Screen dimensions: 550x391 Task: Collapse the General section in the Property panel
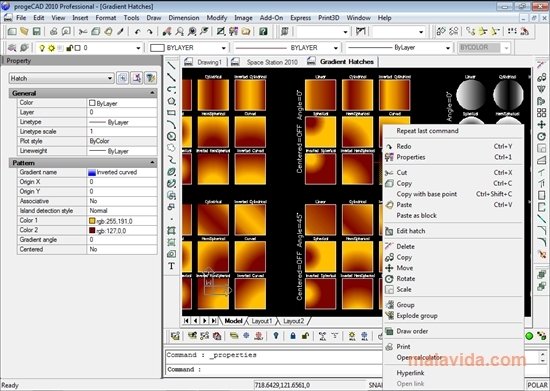point(152,93)
